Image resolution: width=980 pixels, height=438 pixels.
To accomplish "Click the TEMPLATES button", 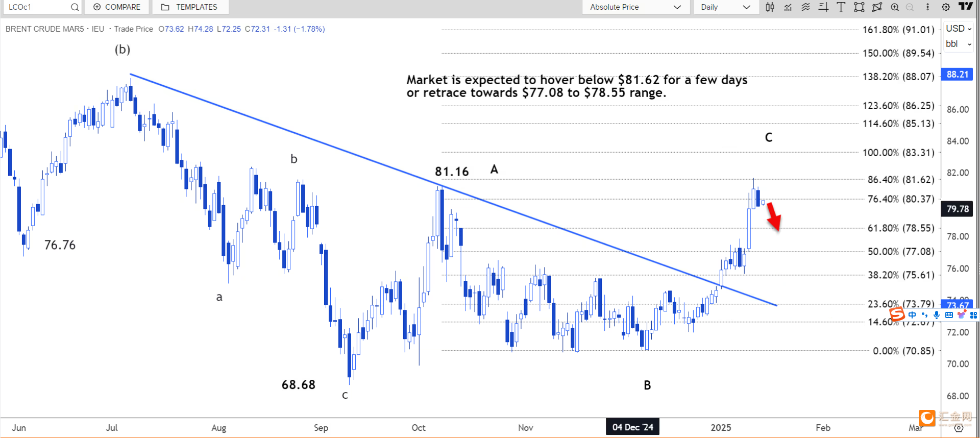I will point(190,7).
